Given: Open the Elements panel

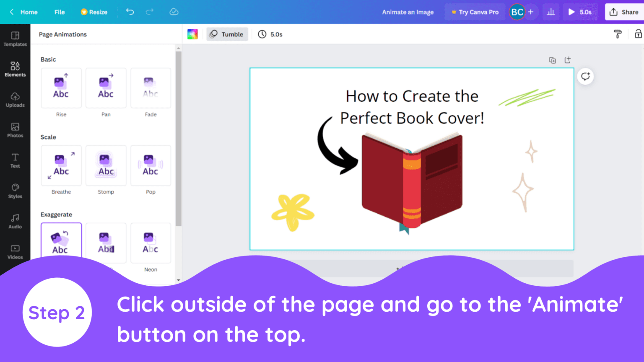Looking at the screenshot, I should 15,69.
